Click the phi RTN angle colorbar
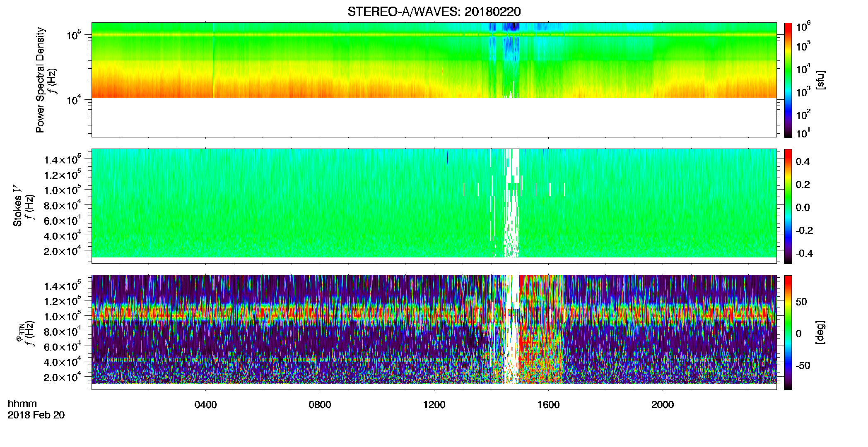The image size is (868, 447). pyautogui.click(x=788, y=332)
